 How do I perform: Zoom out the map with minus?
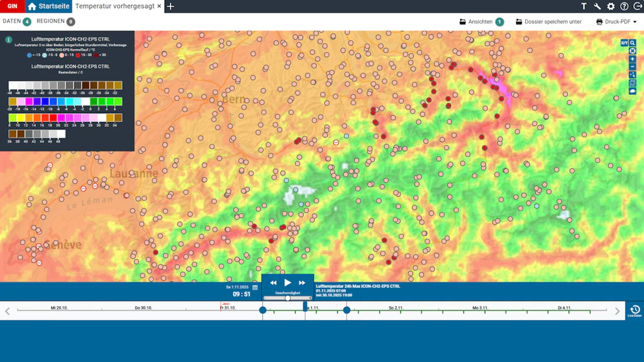tap(633, 67)
